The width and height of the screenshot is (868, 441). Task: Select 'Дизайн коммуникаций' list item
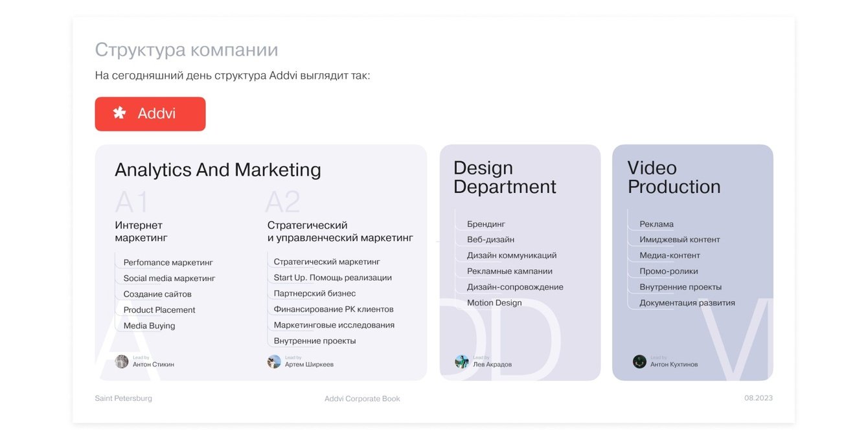pyautogui.click(x=512, y=255)
